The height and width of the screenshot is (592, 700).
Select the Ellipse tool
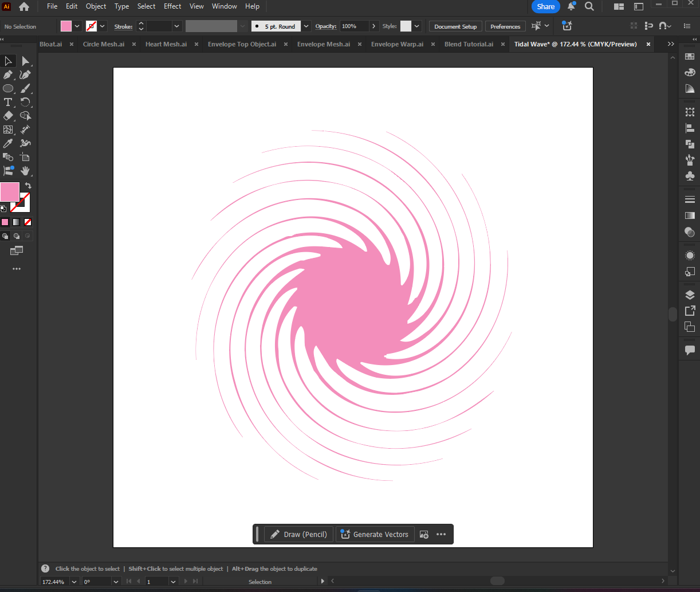[8, 89]
